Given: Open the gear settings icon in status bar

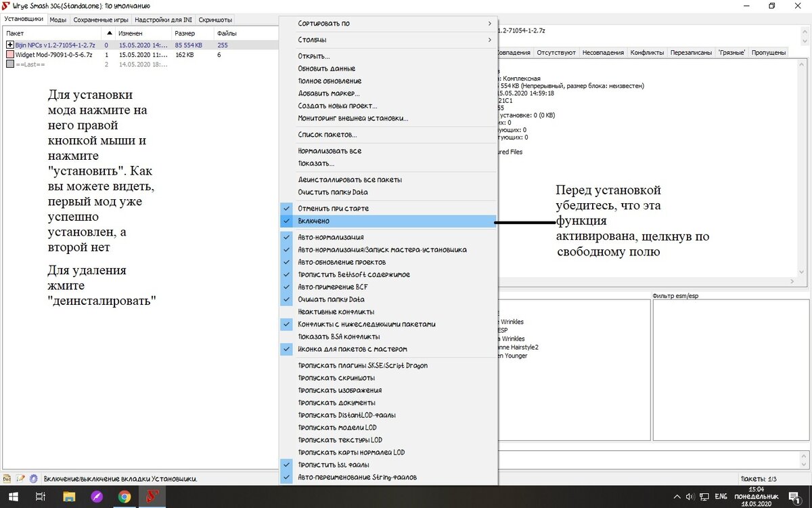Looking at the screenshot, I should [34, 478].
